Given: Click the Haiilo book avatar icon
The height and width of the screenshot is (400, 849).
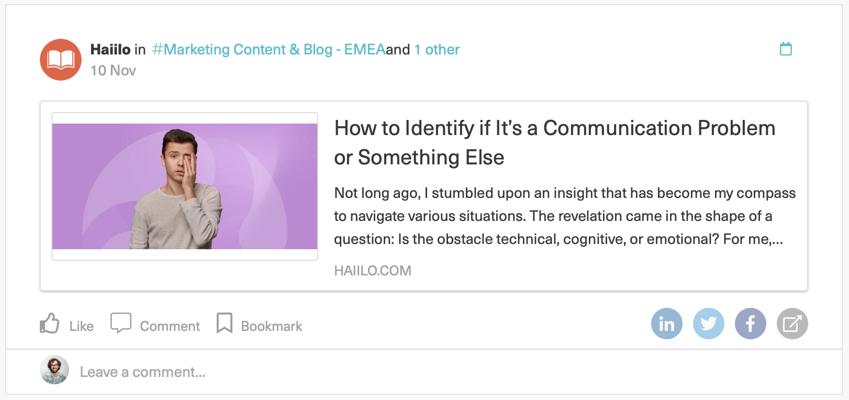Looking at the screenshot, I should [60, 59].
